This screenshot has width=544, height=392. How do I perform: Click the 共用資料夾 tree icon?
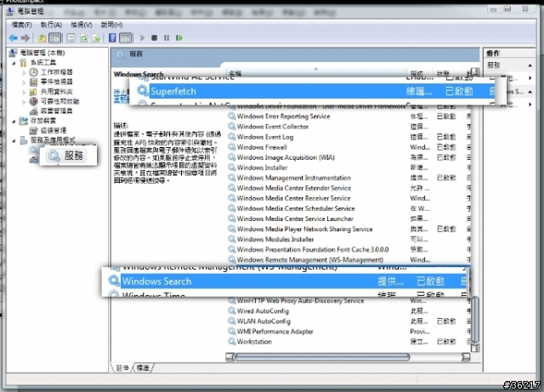tap(33, 92)
